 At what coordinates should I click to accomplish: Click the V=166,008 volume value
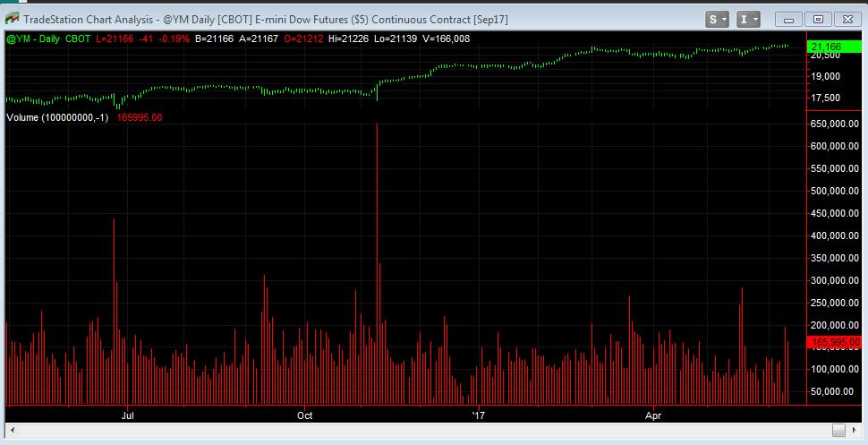coord(447,39)
